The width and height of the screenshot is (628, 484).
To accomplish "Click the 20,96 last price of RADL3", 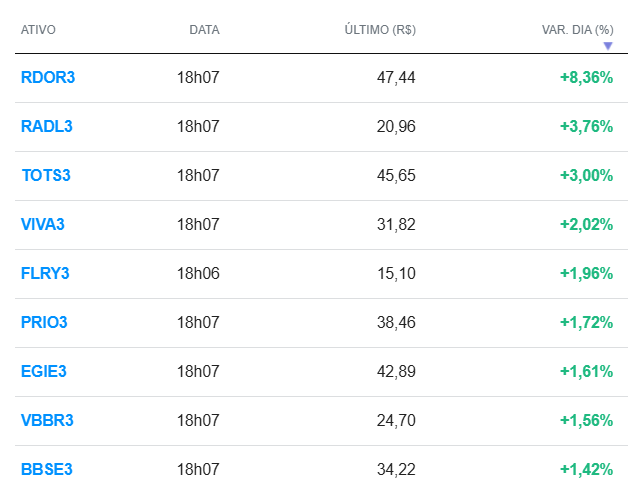I will pos(398,126).
